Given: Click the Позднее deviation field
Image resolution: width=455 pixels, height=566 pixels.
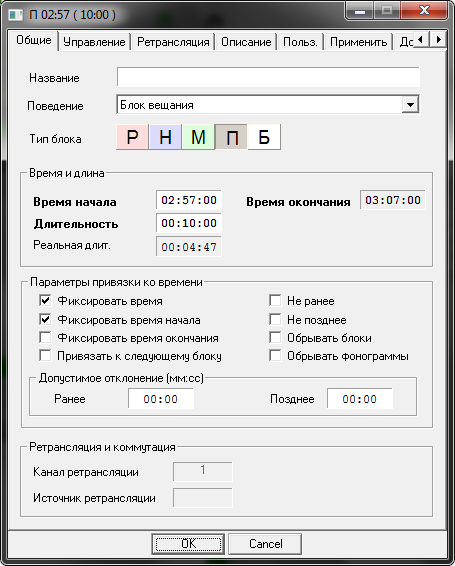Looking at the screenshot, I should click(360, 399).
